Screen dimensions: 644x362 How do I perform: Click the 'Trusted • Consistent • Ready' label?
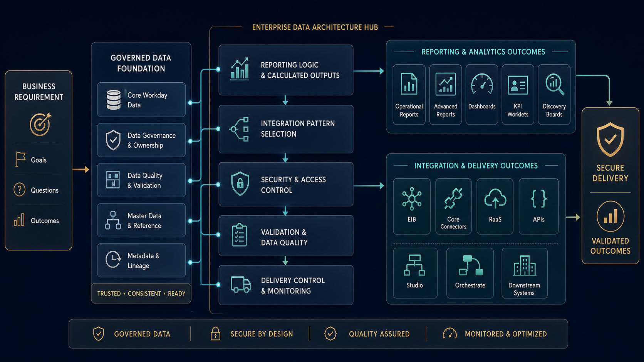[x=141, y=294]
